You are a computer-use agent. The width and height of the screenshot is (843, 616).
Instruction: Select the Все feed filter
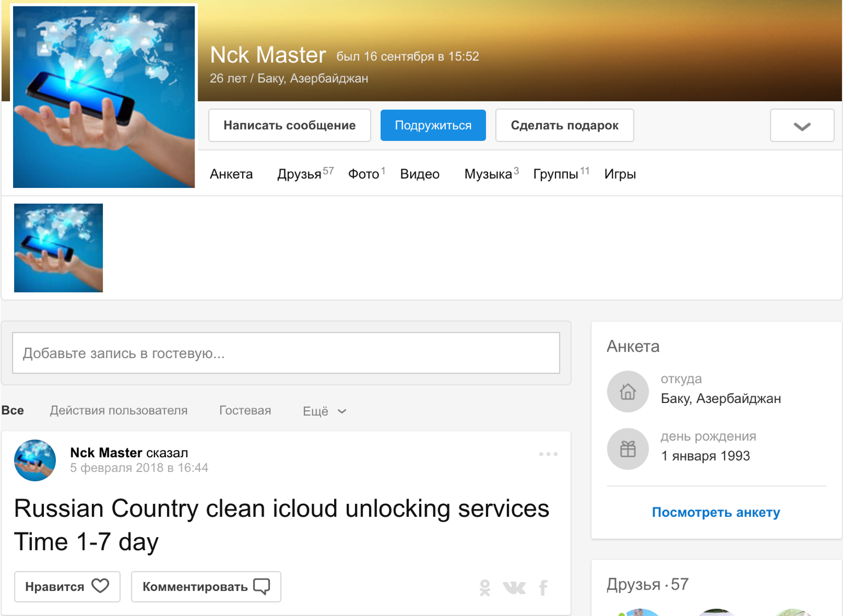click(x=13, y=411)
